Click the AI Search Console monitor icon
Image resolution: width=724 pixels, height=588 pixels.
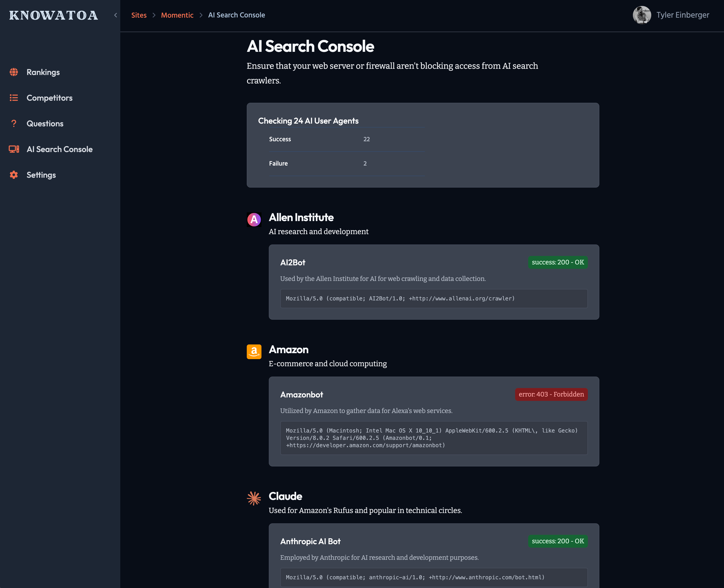coord(14,149)
